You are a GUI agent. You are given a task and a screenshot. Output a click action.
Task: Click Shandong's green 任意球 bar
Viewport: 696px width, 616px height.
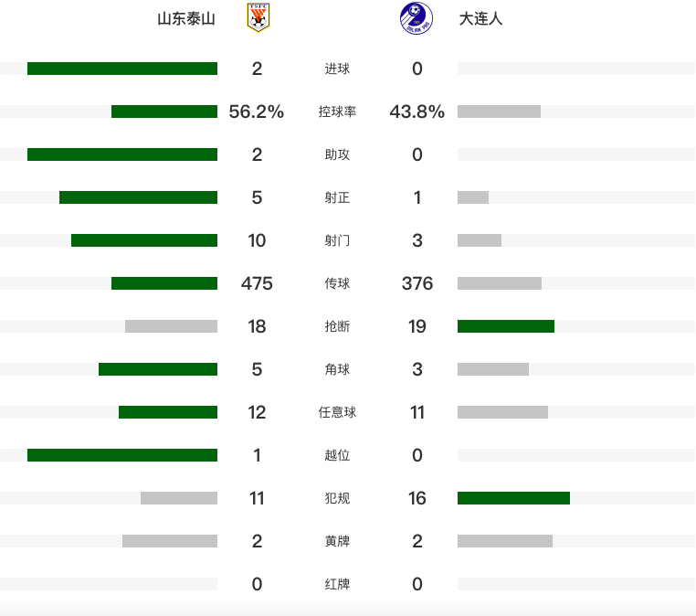tap(168, 412)
